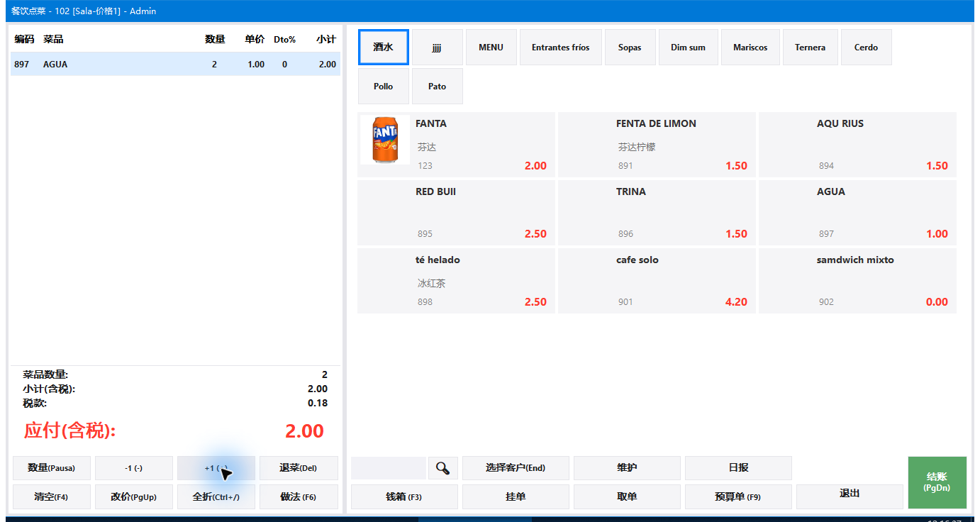This screenshot has height=522, width=980.
Task: Switch to the Dim sum category
Action: click(688, 48)
